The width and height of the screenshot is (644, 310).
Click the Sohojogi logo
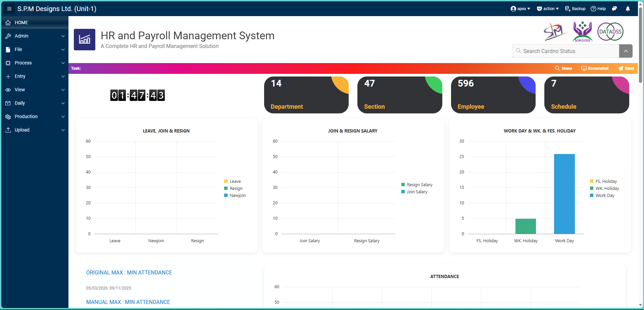pos(583,32)
